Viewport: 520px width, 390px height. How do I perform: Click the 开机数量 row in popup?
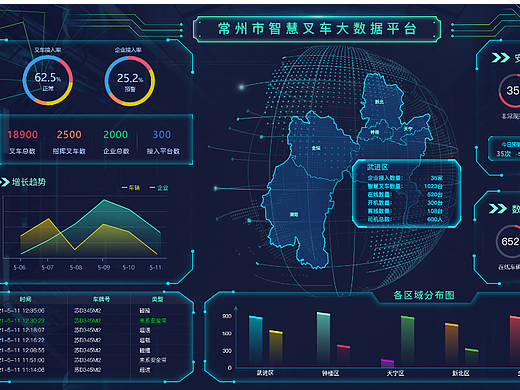coord(405,203)
